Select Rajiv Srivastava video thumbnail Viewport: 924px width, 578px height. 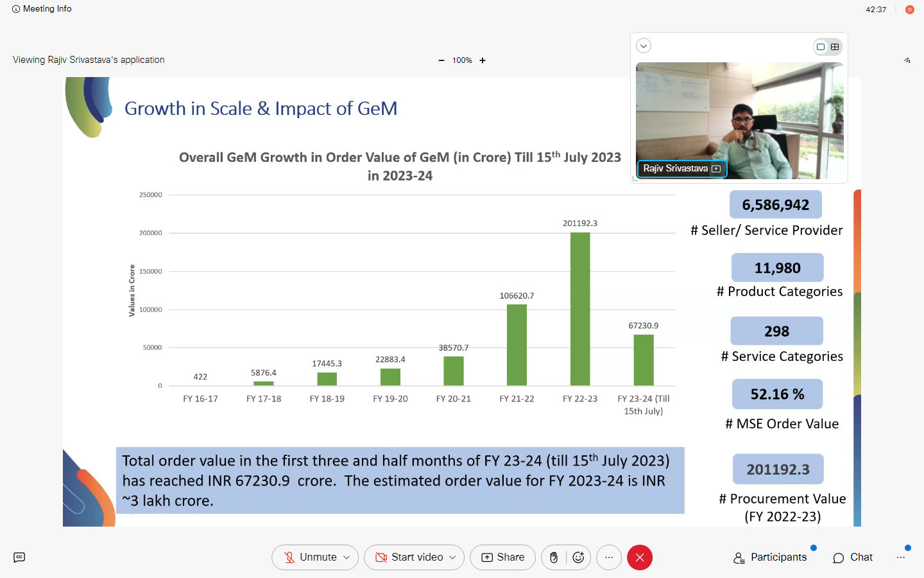click(x=739, y=120)
